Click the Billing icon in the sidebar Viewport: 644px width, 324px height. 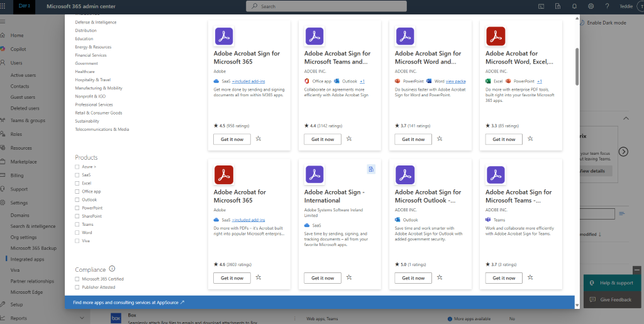(3, 176)
